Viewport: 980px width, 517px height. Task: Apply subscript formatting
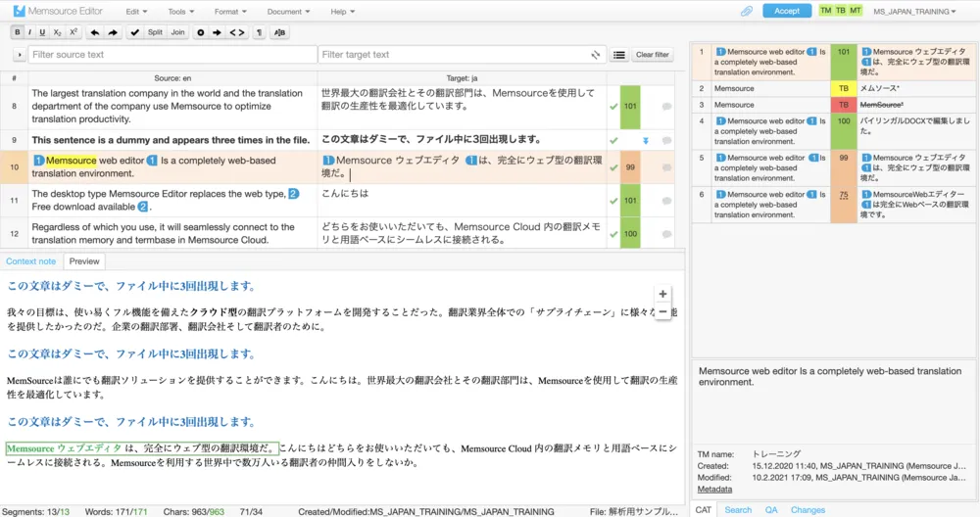click(x=58, y=32)
